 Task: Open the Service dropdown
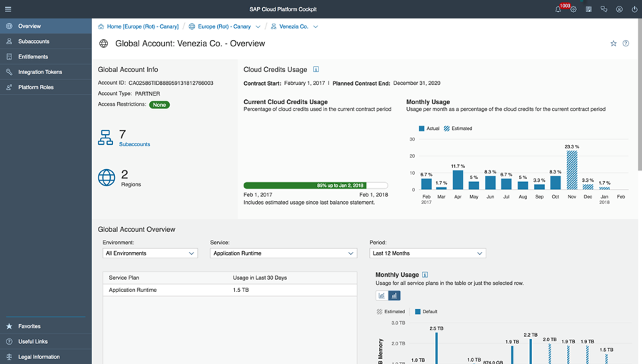[x=284, y=253]
